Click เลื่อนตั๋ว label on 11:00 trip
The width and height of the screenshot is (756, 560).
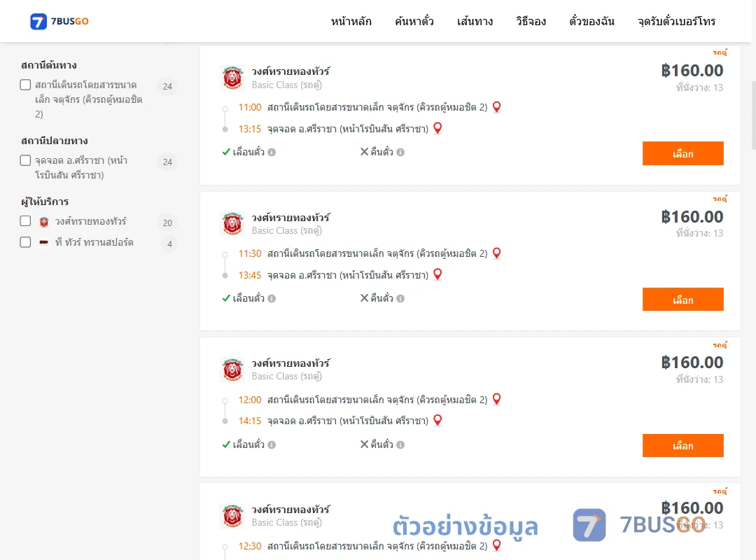coord(248,152)
